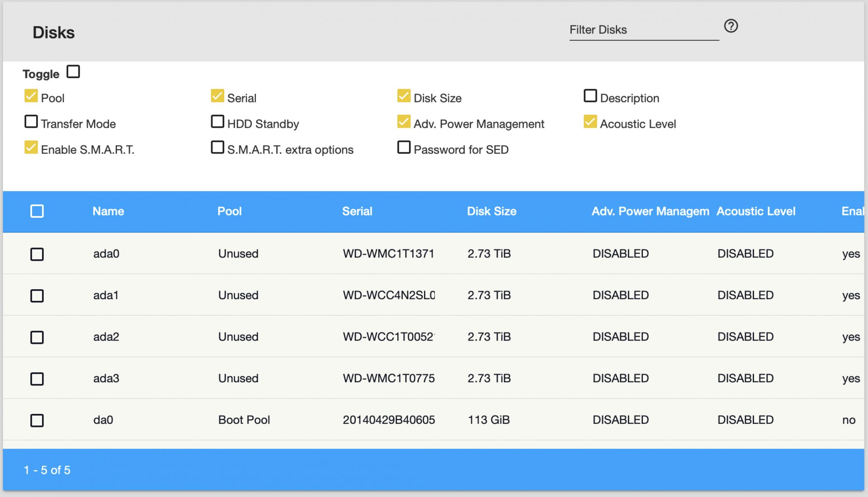Screen dimensions: 868x497
Task: Click the Unused pool cell for ada2
Action: click(x=238, y=337)
